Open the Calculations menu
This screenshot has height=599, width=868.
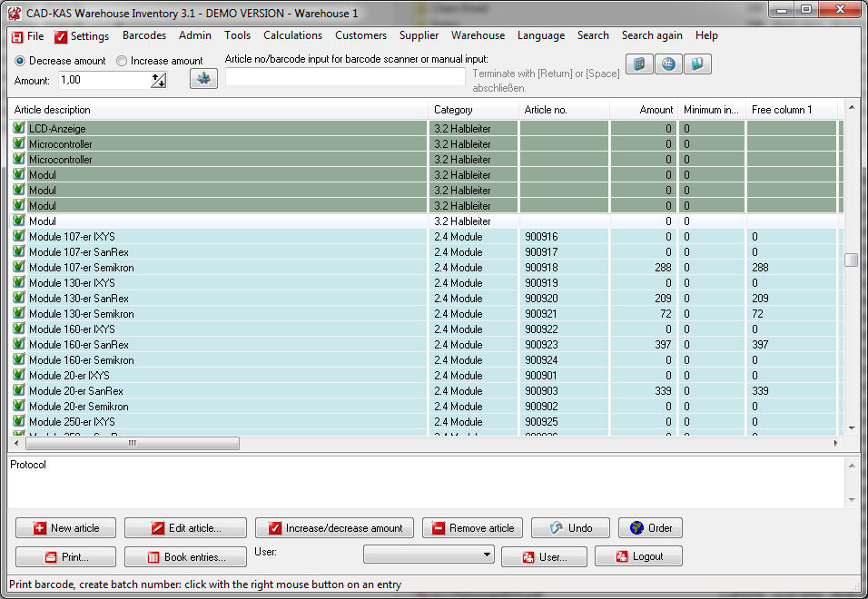pos(292,36)
